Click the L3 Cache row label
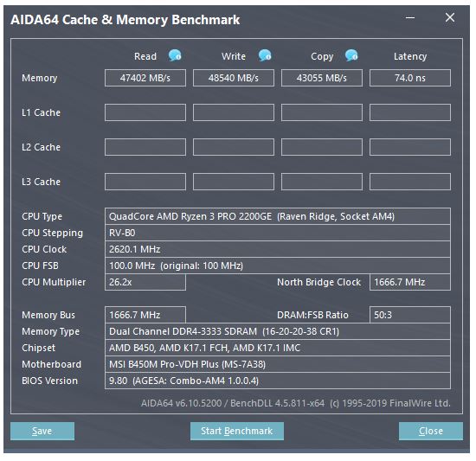The height and width of the screenshot is (461, 476). pos(41,182)
